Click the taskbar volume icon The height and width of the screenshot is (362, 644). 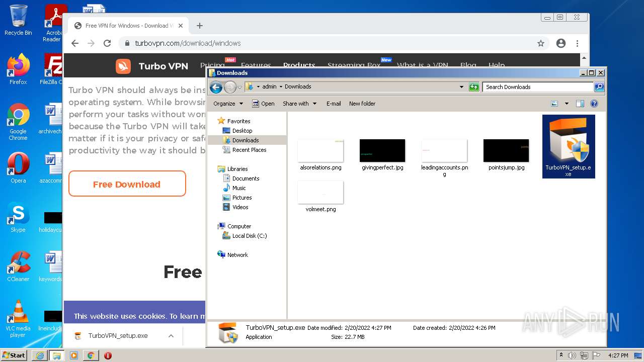[x=572, y=355]
